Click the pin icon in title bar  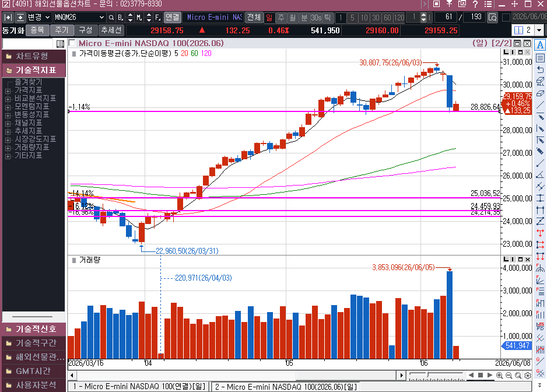point(449,4)
